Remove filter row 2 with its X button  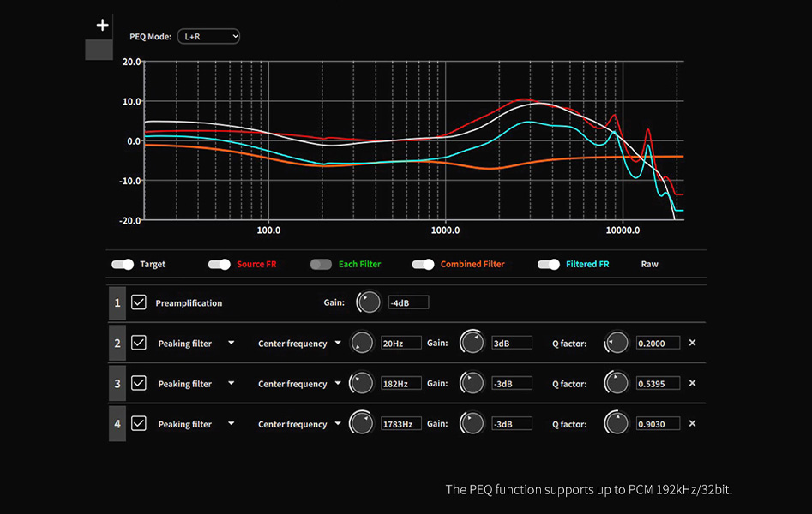691,342
